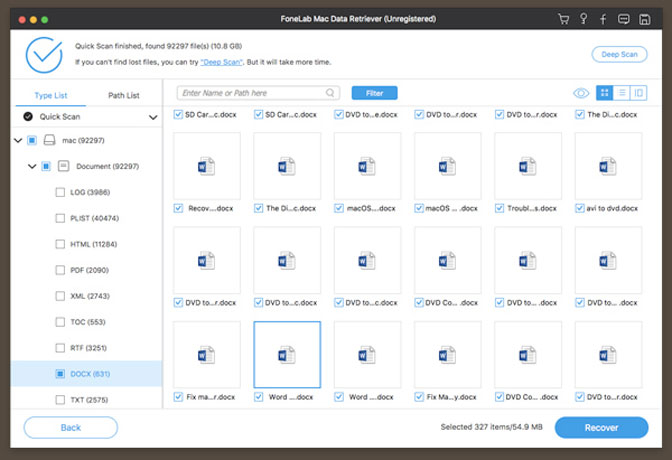
Task: Select the highlighted thumbnail above Word ....docx
Action: tap(287, 355)
